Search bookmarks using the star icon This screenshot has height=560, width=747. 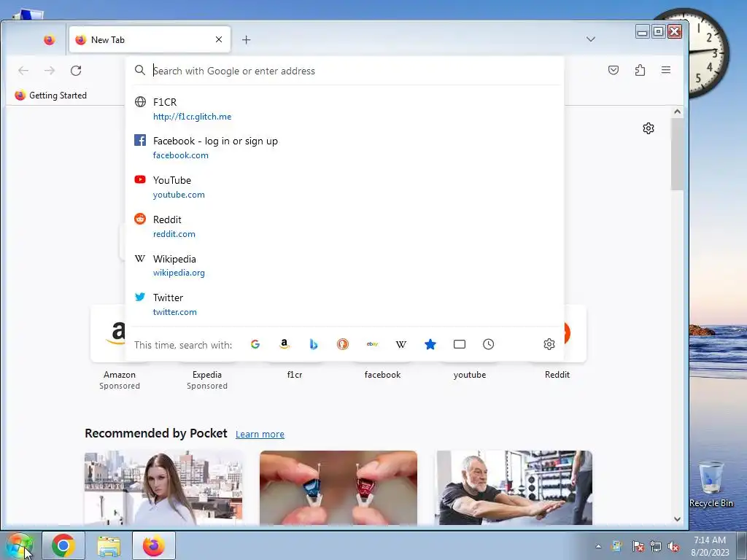(x=430, y=344)
